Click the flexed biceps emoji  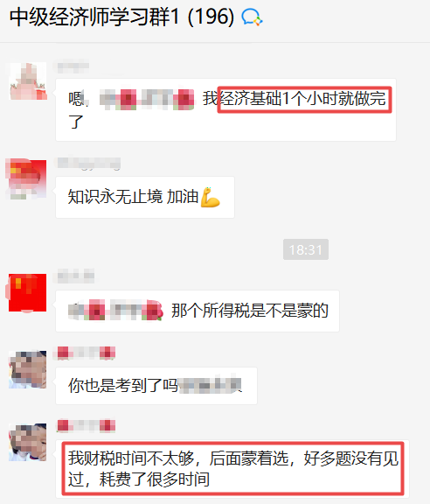[x=211, y=197]
